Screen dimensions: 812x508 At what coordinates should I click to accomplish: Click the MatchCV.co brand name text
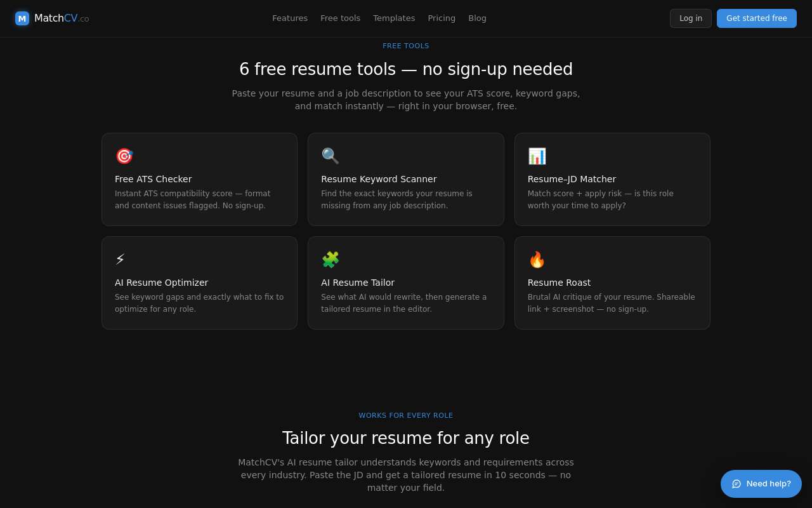coord(62,18)
